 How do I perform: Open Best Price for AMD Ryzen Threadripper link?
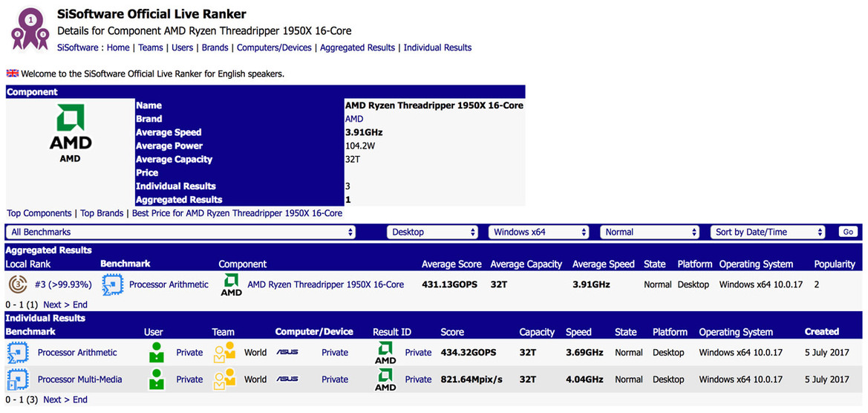(238, 213)
